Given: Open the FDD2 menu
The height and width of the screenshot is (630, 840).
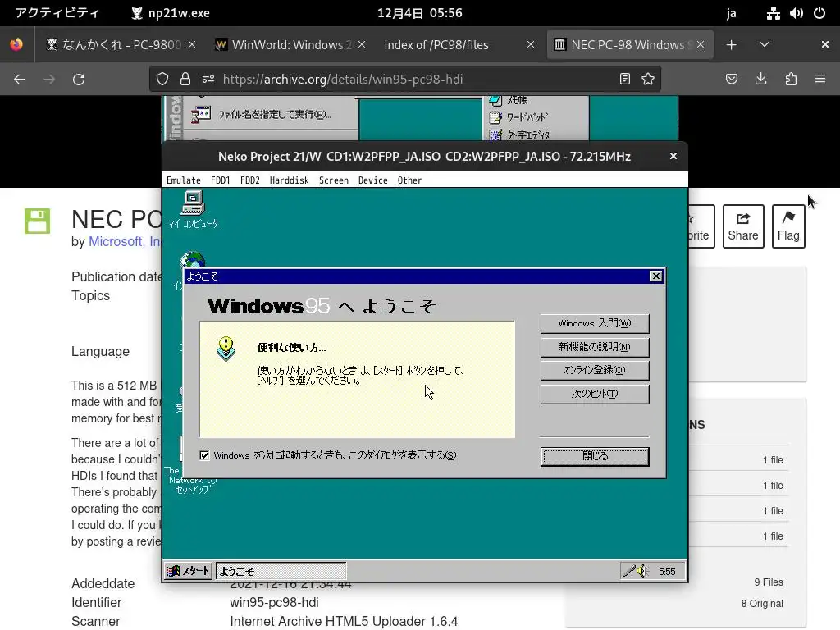Looking at the screenshot, I should click(x=249, y=180).
